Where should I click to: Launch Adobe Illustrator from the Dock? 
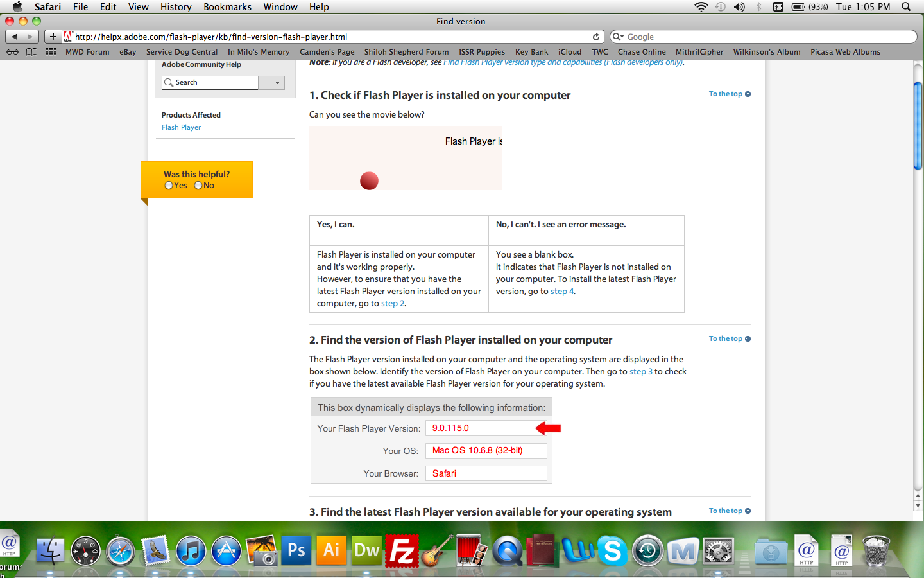click(332, 550)
